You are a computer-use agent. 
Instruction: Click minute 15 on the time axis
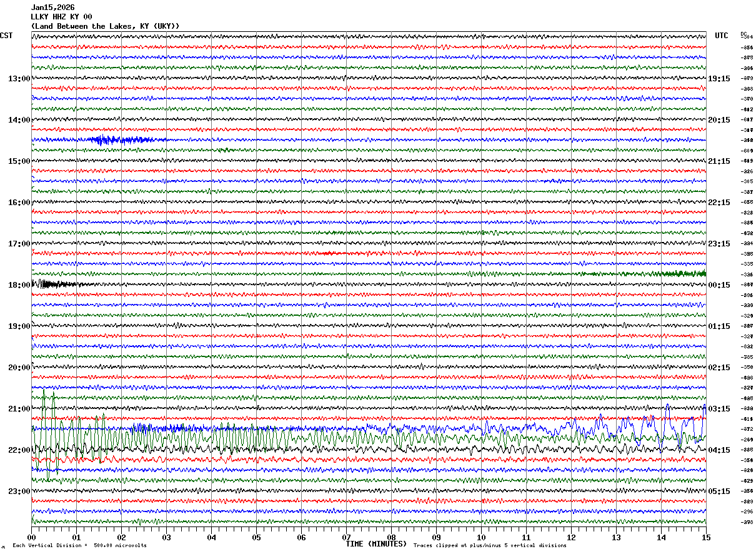tap(705, 538)
